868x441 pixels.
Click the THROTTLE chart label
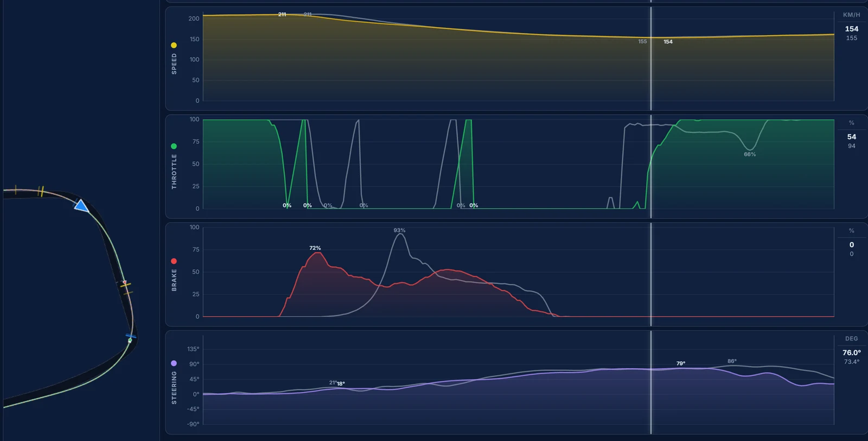pos(174,171)
